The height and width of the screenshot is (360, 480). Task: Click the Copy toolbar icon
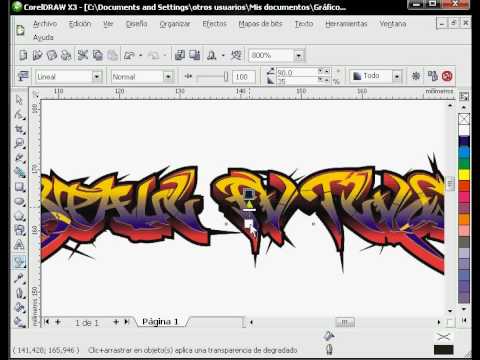tap(97, 55)
